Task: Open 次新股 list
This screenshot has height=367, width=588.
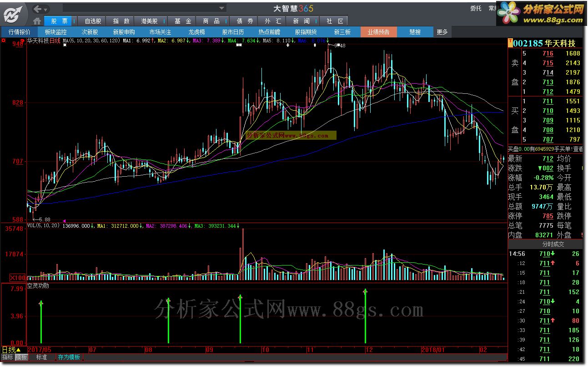Action: (90, 32)
